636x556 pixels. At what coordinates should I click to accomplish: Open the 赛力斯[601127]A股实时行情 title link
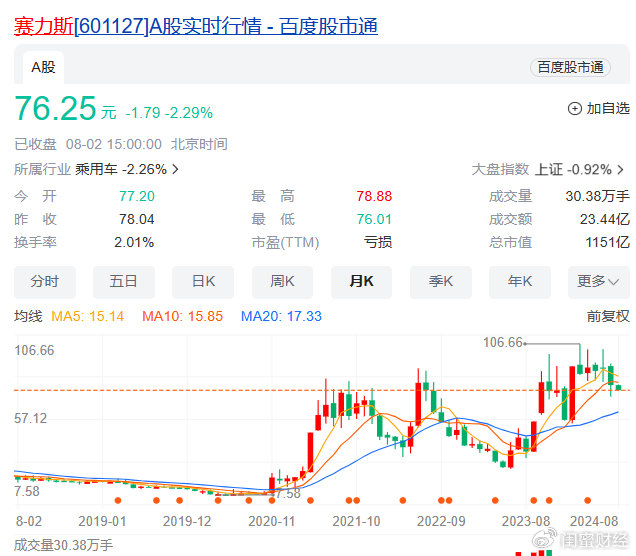click(196, 26)
